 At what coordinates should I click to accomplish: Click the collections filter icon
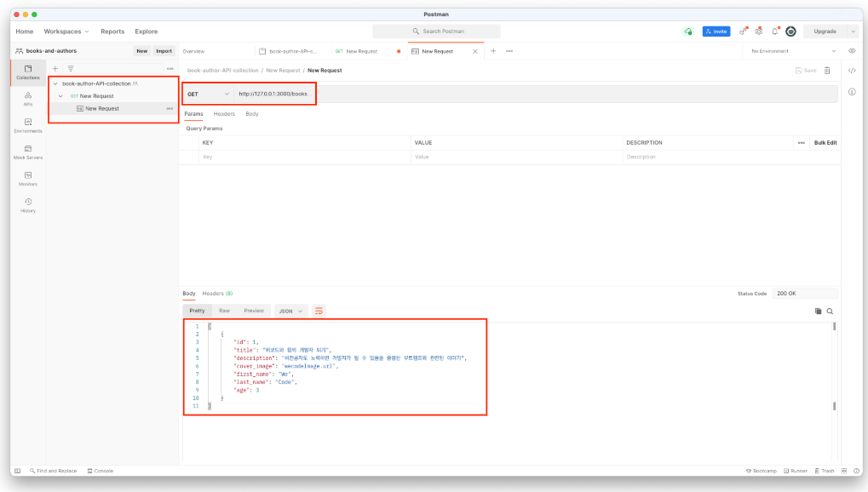(x=71, y=69)
